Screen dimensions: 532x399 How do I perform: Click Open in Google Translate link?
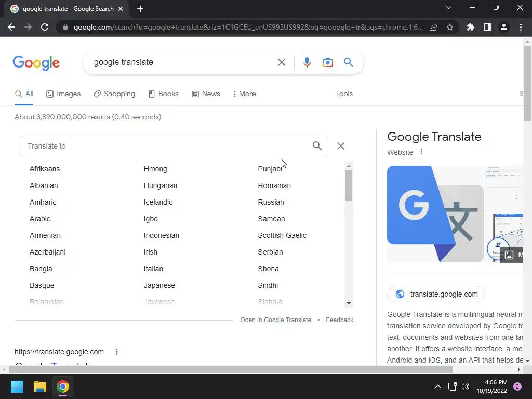(275, 320)
